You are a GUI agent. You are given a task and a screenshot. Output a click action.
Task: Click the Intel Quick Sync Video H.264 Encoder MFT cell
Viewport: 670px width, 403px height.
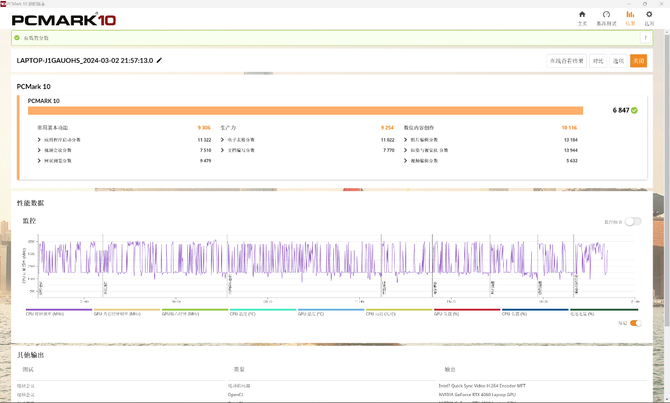[x=482, y=385]
